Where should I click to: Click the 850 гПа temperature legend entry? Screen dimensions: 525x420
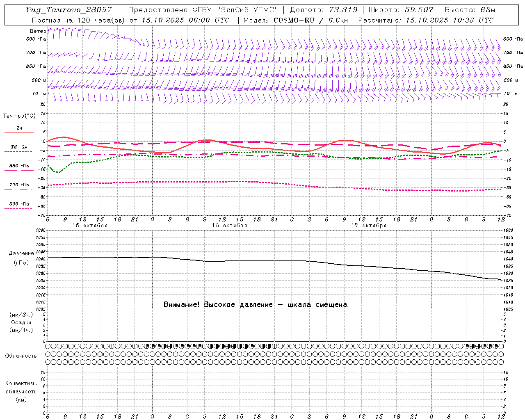[x=19, y=166]
